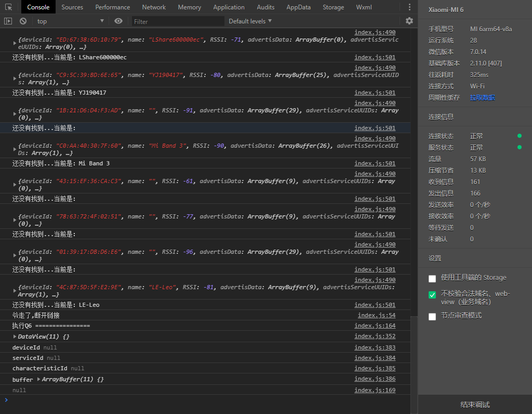Screen dimensions: 532x414
Task: Clear the console with the ban icon
Action: click(x=23, y=21)
